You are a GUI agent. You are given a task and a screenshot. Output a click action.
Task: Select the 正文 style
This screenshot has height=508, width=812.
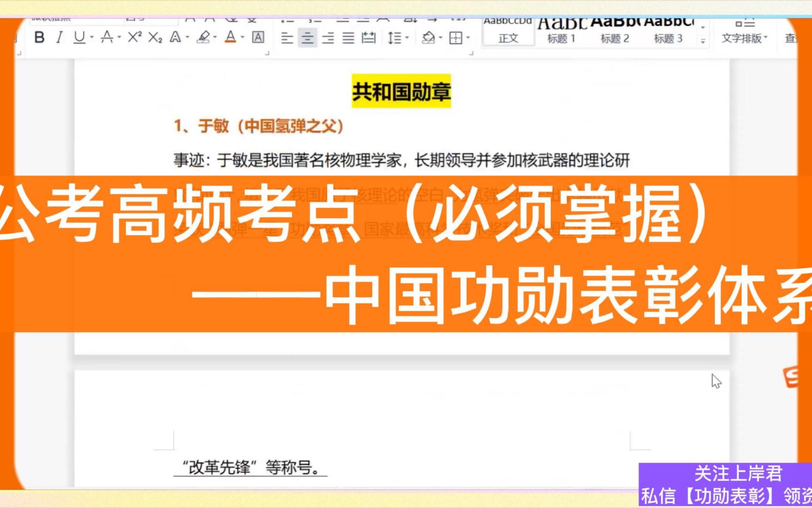(x=508, y=32)
